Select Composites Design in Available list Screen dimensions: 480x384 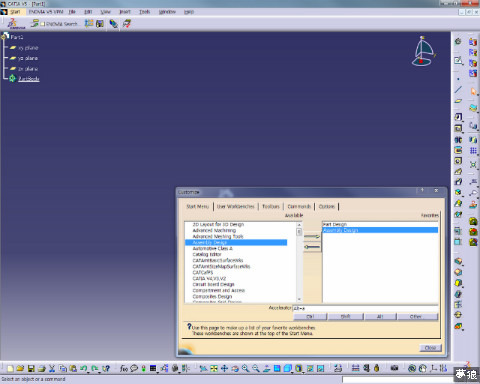[x=212, y=296]
